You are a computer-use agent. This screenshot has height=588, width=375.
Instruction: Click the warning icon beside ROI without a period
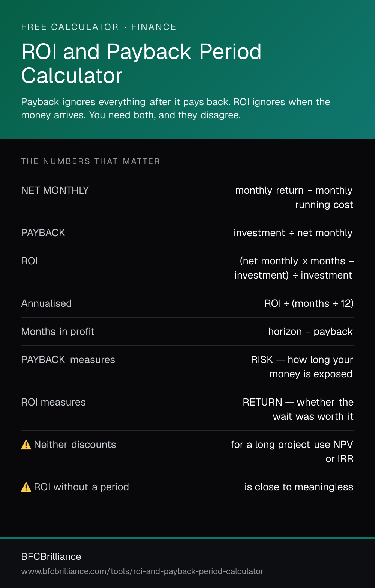(x=26, y=487)
